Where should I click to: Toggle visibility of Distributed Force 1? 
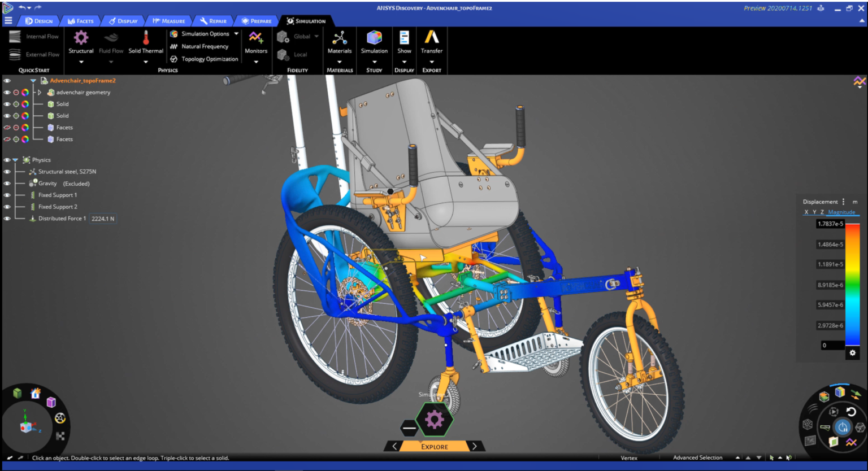click(x=7, y=219)
